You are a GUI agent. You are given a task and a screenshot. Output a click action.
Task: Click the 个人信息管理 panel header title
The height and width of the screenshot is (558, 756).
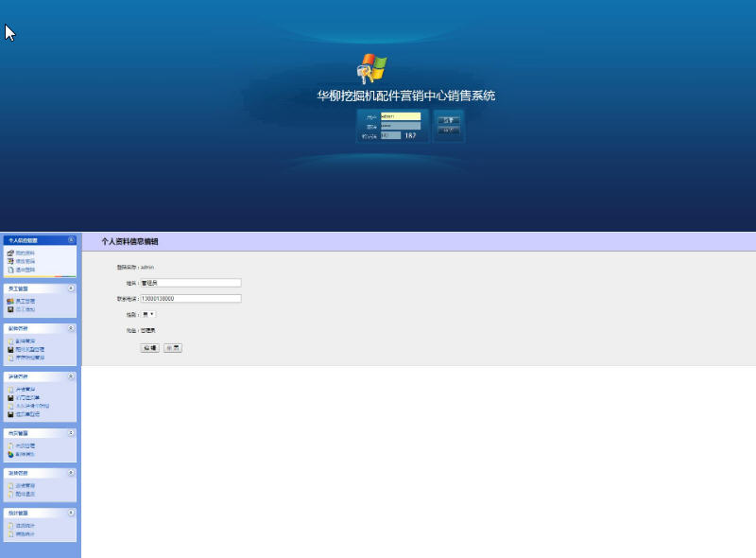(23, 240)
